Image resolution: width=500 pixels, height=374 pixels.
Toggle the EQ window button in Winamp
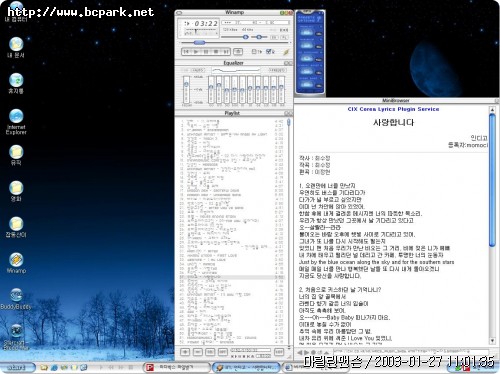click(x=274, y=37)
